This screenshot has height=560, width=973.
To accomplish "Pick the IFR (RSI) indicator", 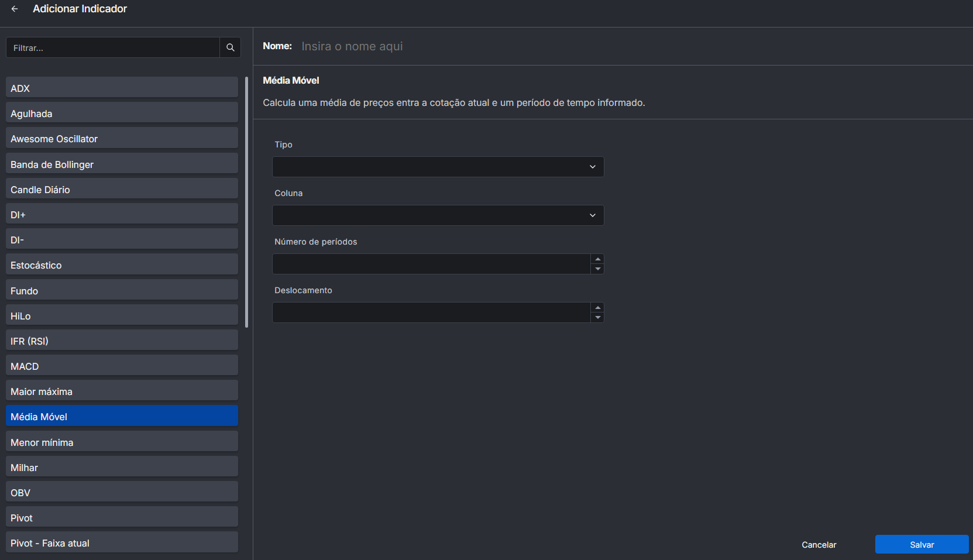I will (122, 341).
